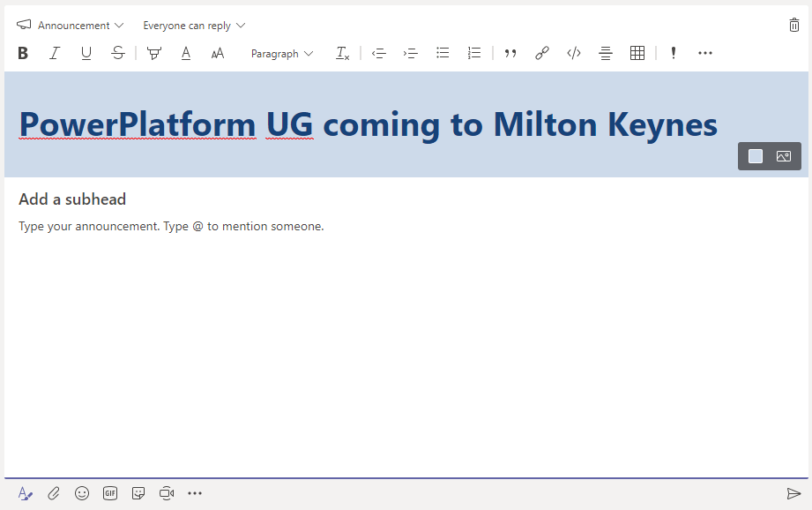Insert a hyperlink
The image size is (812, 510).
click(x=542, y=53)
